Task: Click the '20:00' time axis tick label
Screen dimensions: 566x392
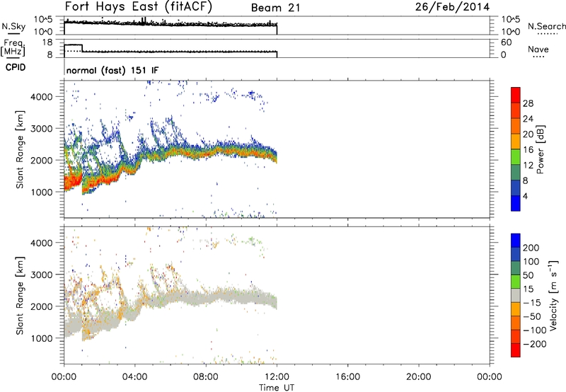Action: [x=418, y=377]
